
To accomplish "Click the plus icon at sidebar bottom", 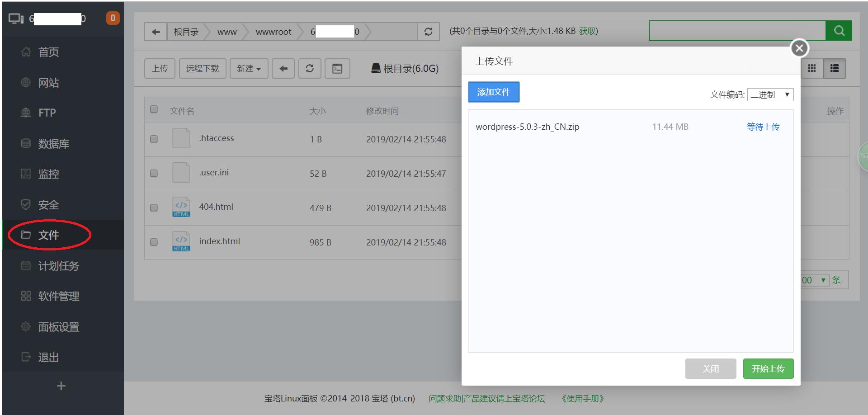I will click(x=61, y=386).
